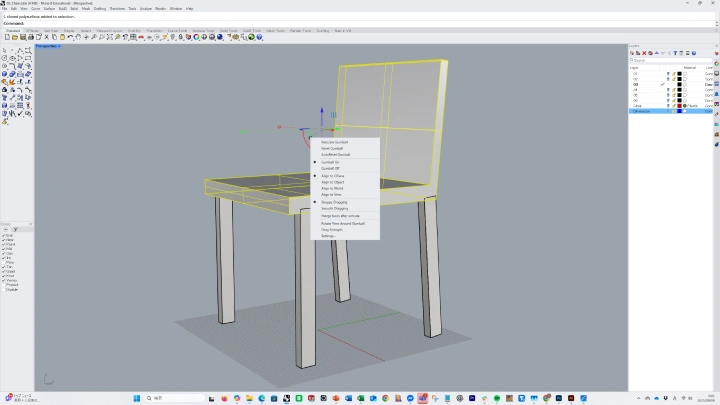Click the Move layer up arrow icon
720x405 pixels.
657,53
